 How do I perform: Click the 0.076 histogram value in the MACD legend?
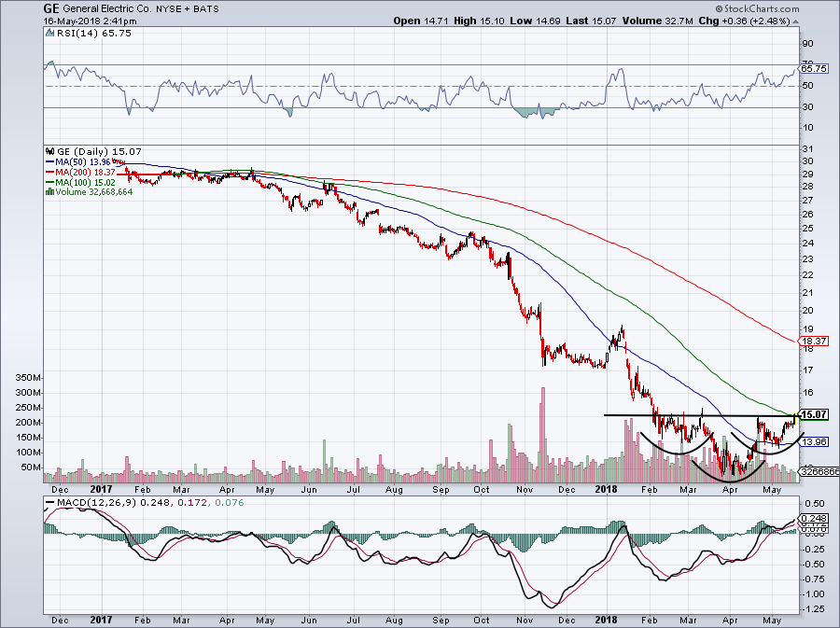coord(230,502)
